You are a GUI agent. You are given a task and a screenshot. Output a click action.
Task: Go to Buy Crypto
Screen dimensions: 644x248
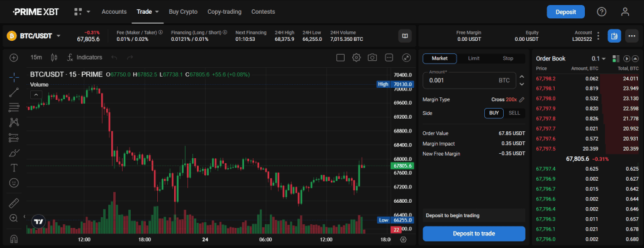pyautogui.click(x=183, y=12)
